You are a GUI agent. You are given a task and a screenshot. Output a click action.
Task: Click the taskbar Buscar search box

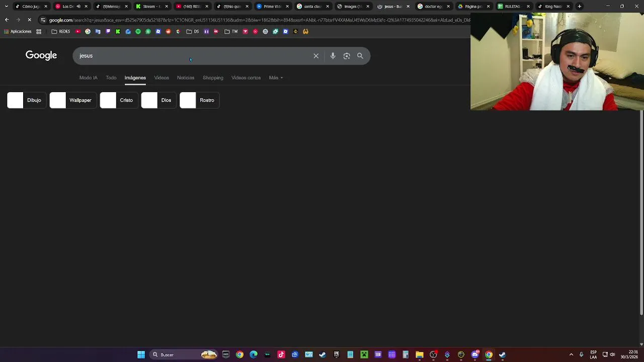(x=184, y=354)
